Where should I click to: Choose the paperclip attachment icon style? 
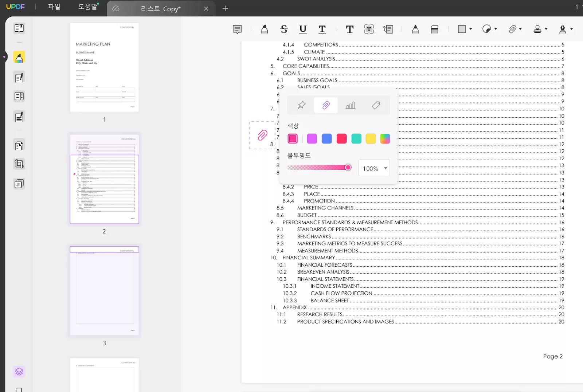click(x=326, y=105)
